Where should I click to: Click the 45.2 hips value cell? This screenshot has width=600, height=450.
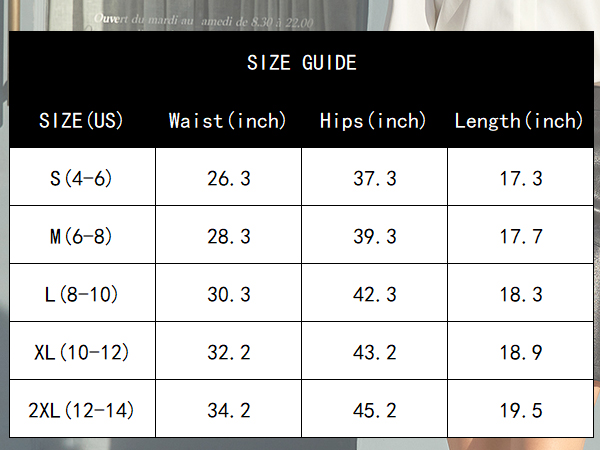point(375,408)
